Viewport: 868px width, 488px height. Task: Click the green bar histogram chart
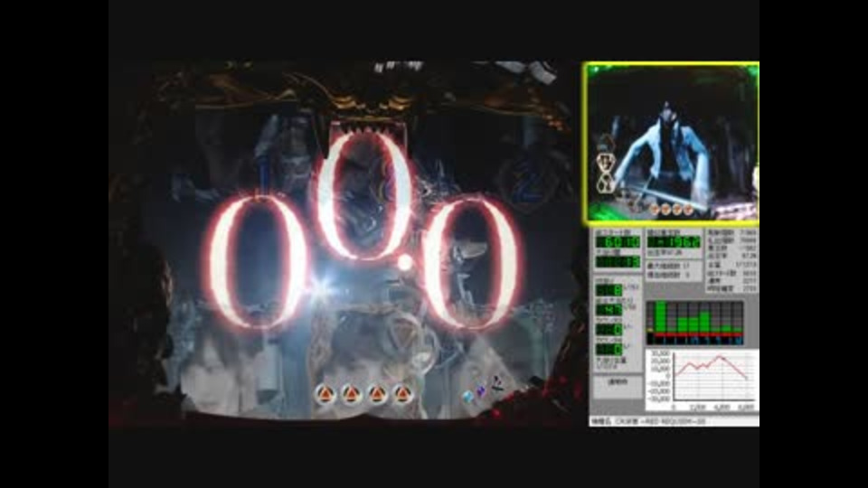pyautogui.click(x=694, y=323)
